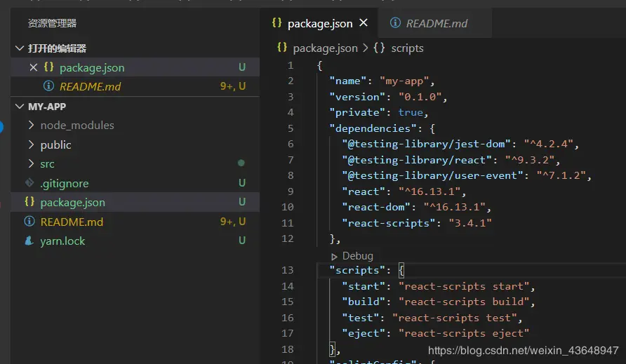Click "@testing-library/user-event" on line 8
This screenshot has height=364, width=626.
(432, 175)
